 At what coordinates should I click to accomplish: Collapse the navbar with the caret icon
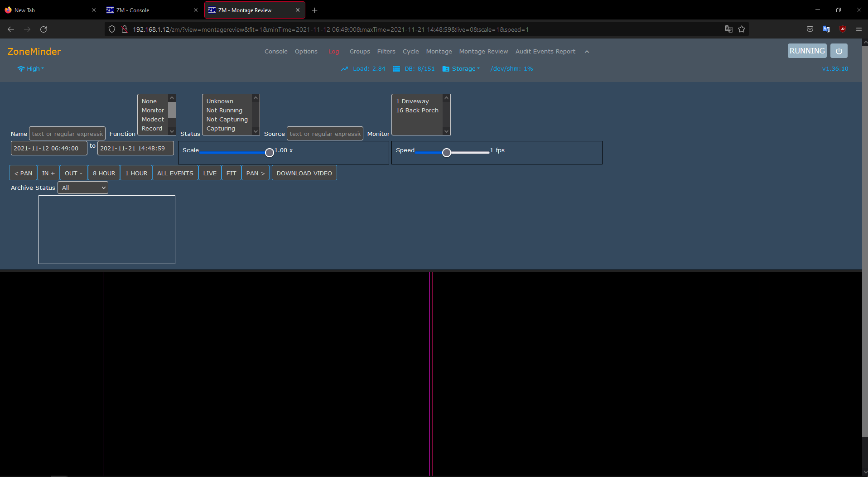[x=587, y=52]
